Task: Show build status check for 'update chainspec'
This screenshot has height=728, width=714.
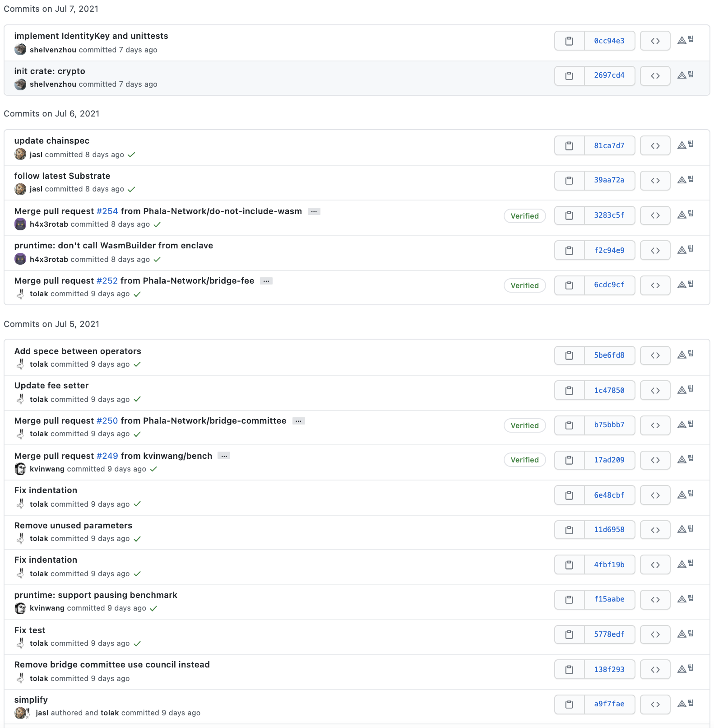Action: point(131,155)
